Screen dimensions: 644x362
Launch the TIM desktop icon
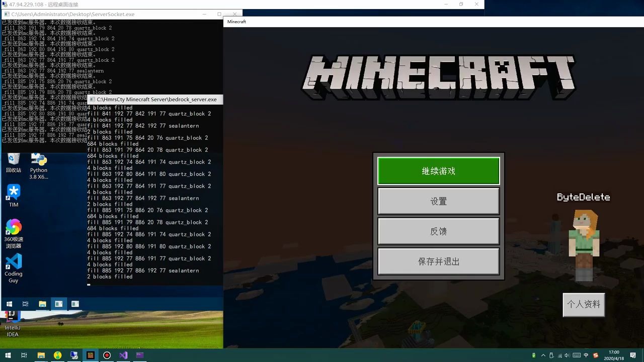point(14,196)
